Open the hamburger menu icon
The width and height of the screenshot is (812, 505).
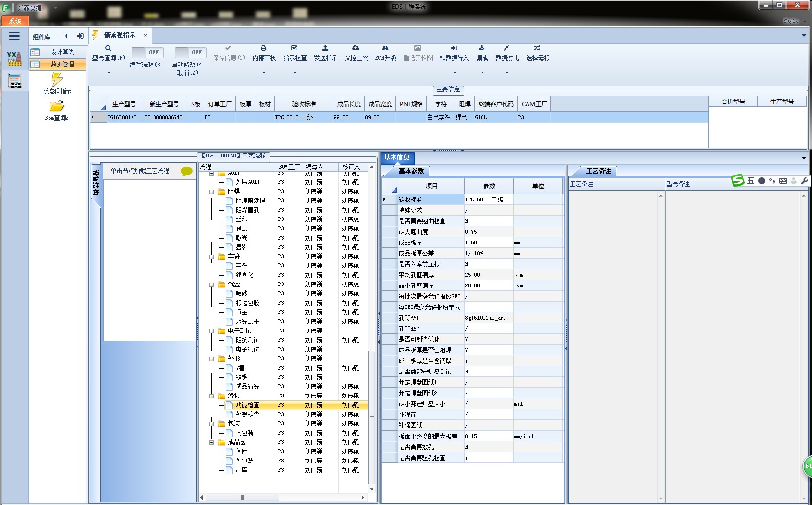(14, 36)
